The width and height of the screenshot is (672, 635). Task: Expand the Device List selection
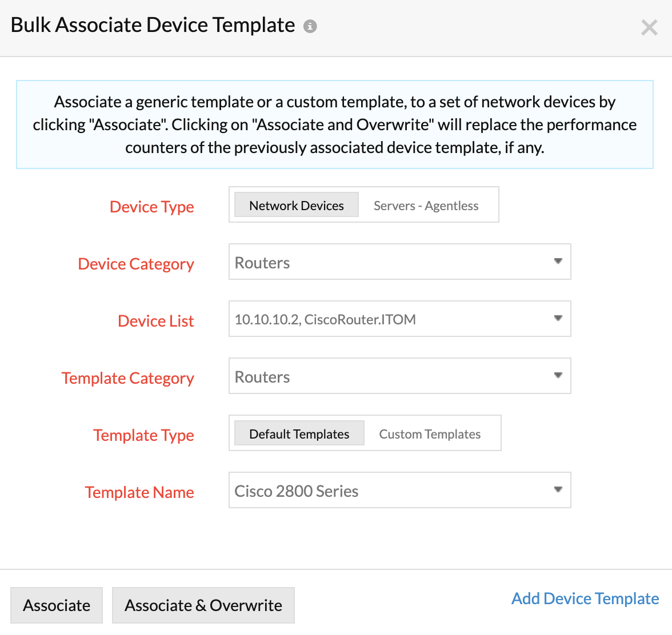(x=400, y=319)
